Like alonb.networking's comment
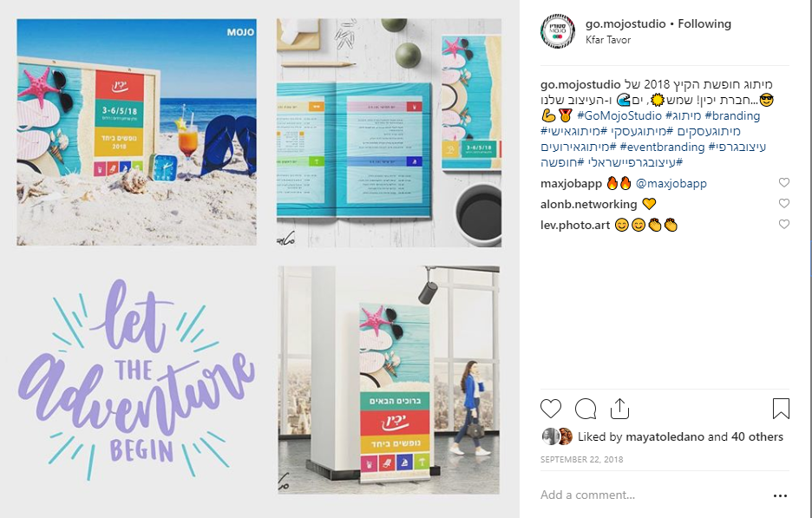 pos(784,203)
